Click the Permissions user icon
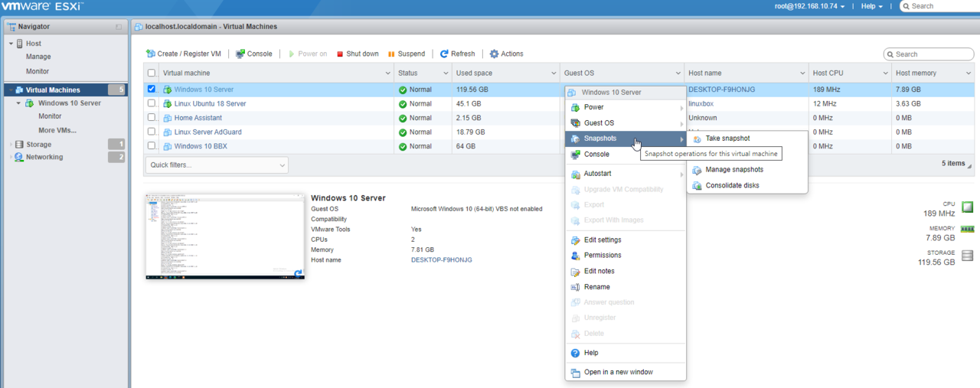980x388 pixels. (x=575, y=255)
